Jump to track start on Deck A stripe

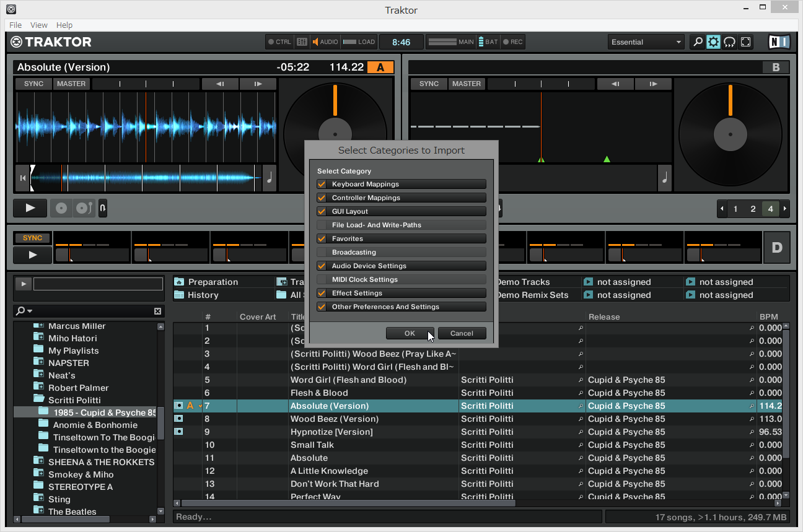[x=23, y=178]
